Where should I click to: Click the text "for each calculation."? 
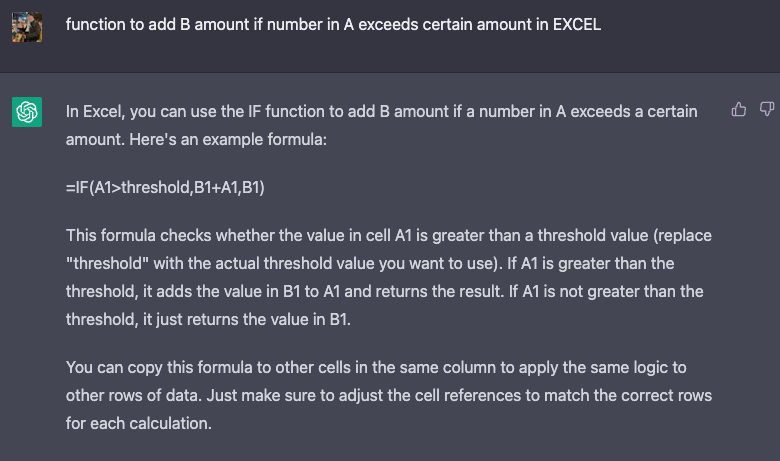(139, 423)
